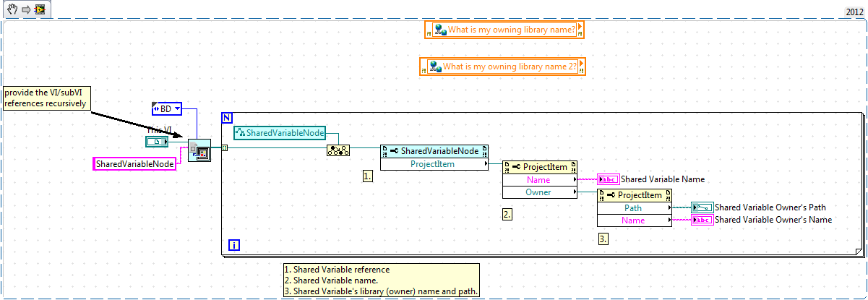The height and width of the screenshot is (300, 868).
Task: Click 'What is my owning library name 2?' variable
Action: [502, 67]
